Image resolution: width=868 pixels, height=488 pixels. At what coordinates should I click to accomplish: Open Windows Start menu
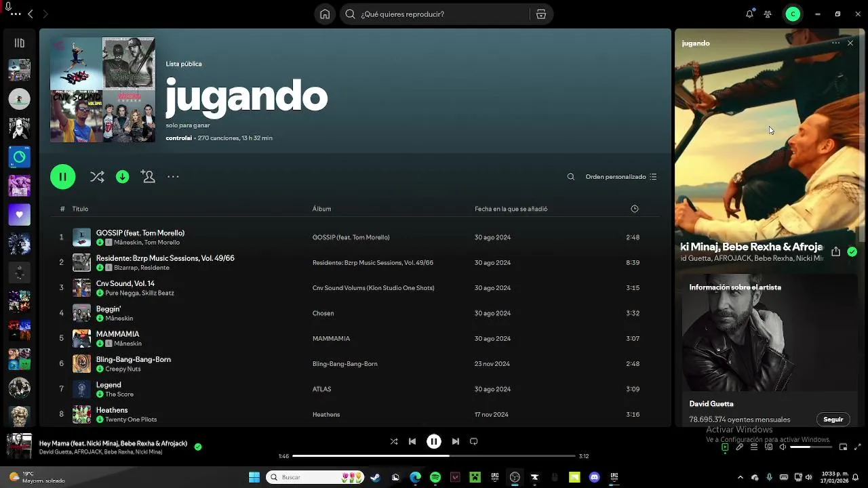click(x=254, y=477)
